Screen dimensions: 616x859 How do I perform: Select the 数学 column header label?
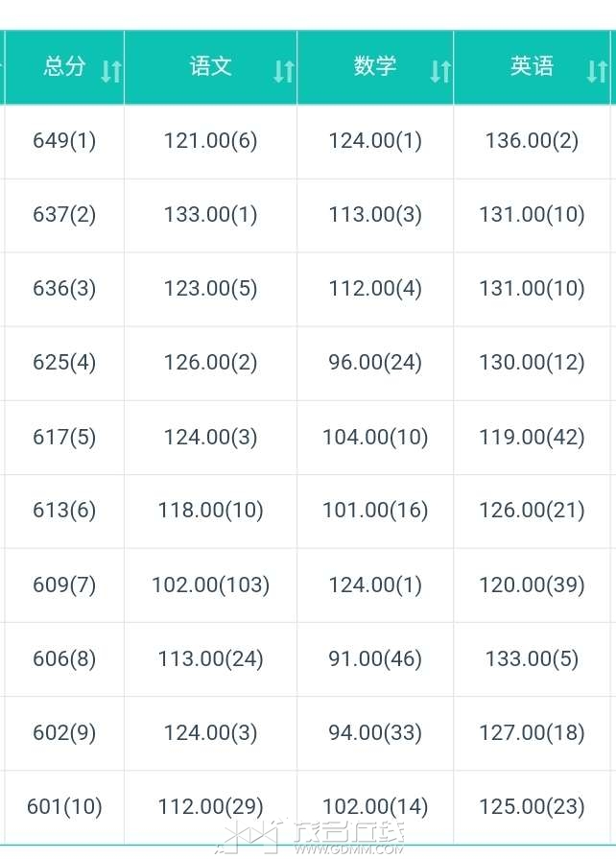click(x=375, y=66)
